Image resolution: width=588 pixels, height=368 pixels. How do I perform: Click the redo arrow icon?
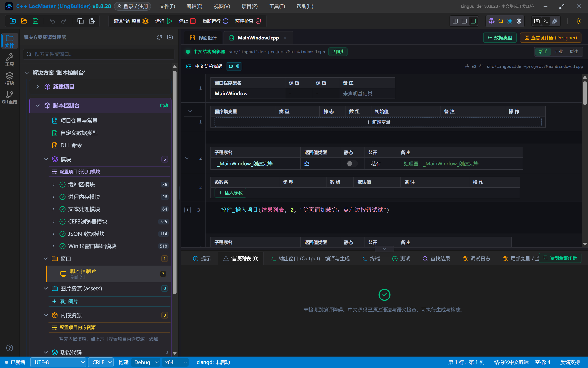pyautogui.click(x=64, y=21)
